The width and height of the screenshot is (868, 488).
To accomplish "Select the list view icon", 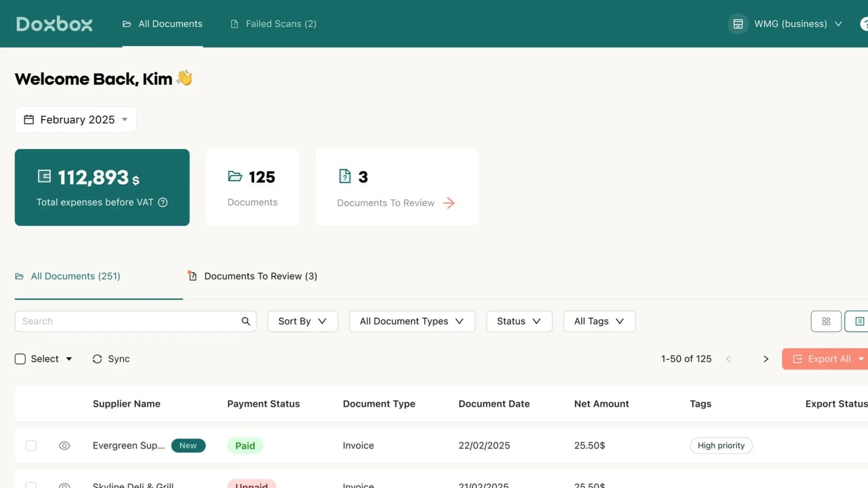I will pyautogui.click(x=860, y=321).
